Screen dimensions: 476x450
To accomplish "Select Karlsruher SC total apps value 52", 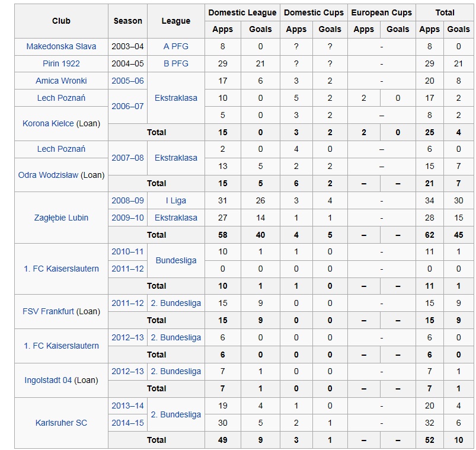I will [430, 441].
